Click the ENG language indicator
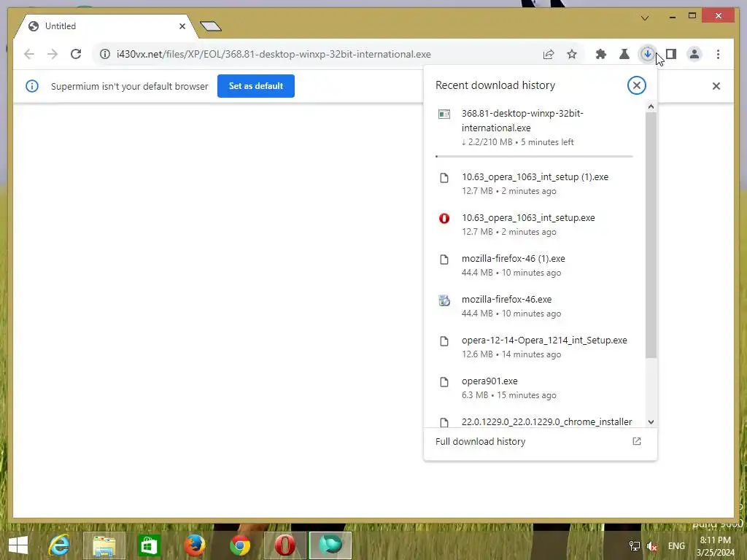The image size is (747, 560). tap(676, 546)
